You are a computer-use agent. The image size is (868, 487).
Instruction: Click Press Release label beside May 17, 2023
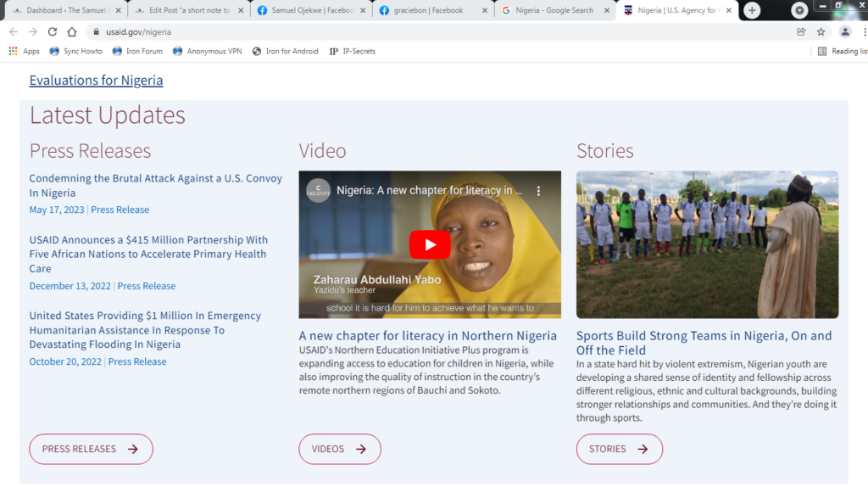click(120, 210)
